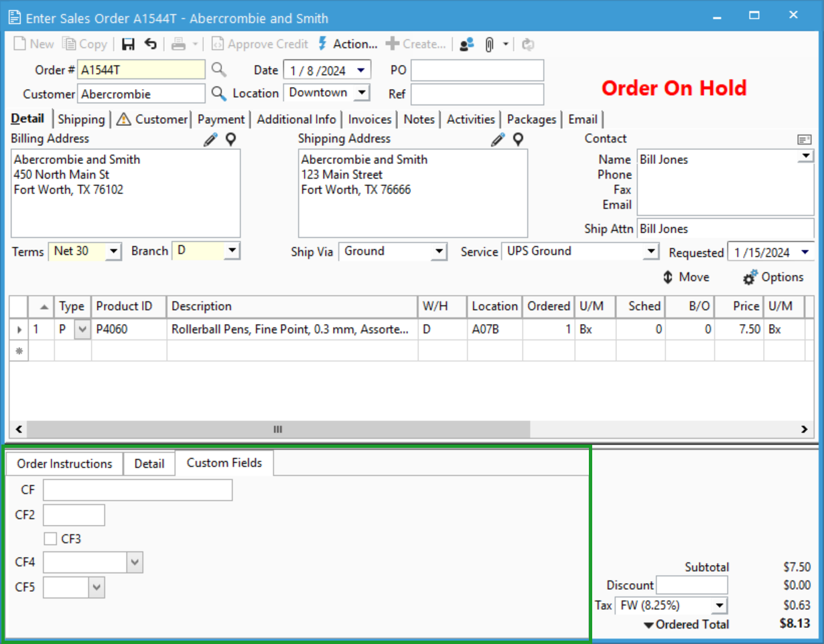Click the Contact card icon
This screenshot has height=644, width=824.
(805, 139)
